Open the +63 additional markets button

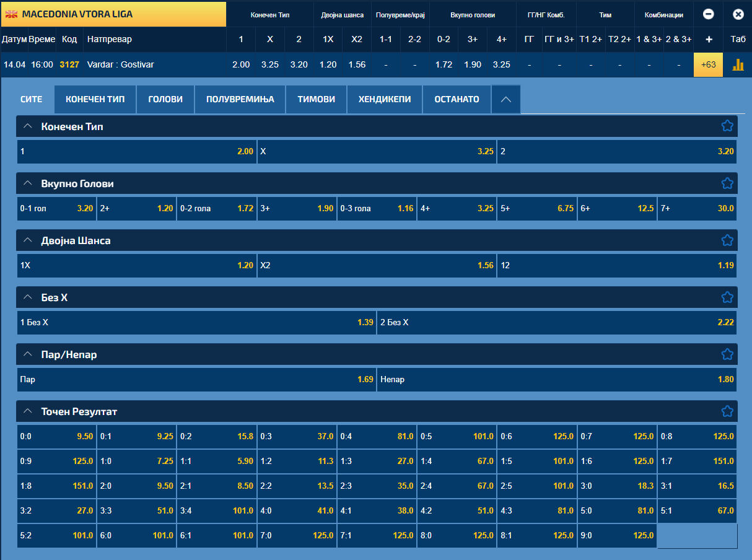(x=708, y=64)
